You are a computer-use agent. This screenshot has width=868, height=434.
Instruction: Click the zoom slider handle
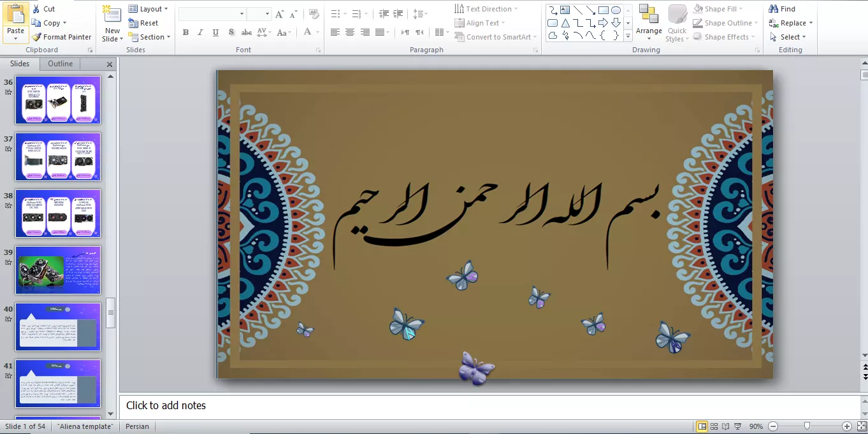[x=807, y=426]
